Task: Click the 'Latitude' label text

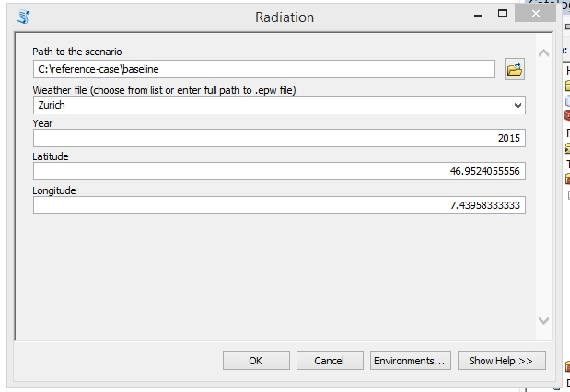Action: pyautogui.click(x=50, y=156)
